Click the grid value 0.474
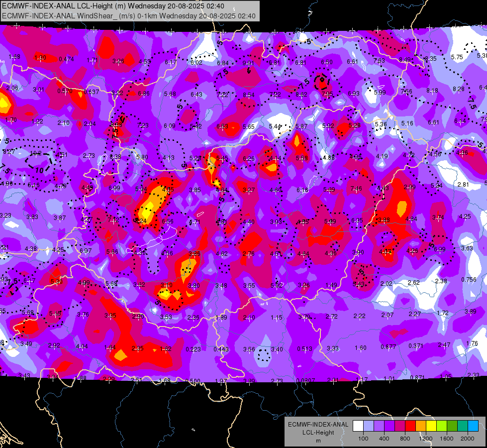 tap(66, 59)
